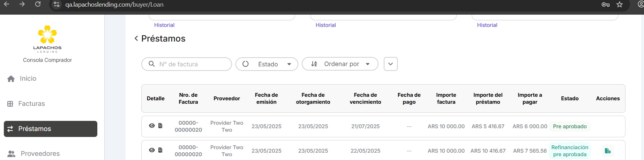
Task: Click green action icon in Acciones column
Action: 607,151
